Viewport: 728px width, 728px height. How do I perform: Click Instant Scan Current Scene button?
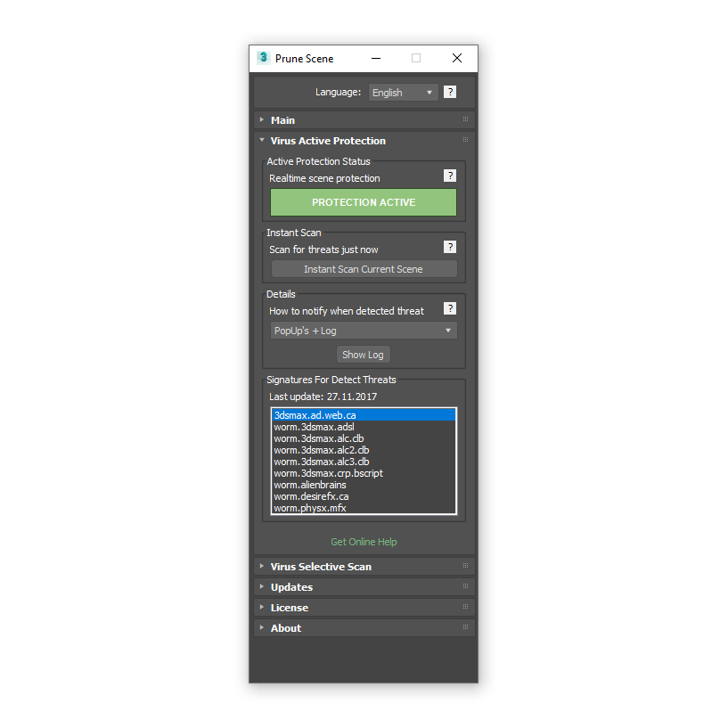click(x=364, y=269)
